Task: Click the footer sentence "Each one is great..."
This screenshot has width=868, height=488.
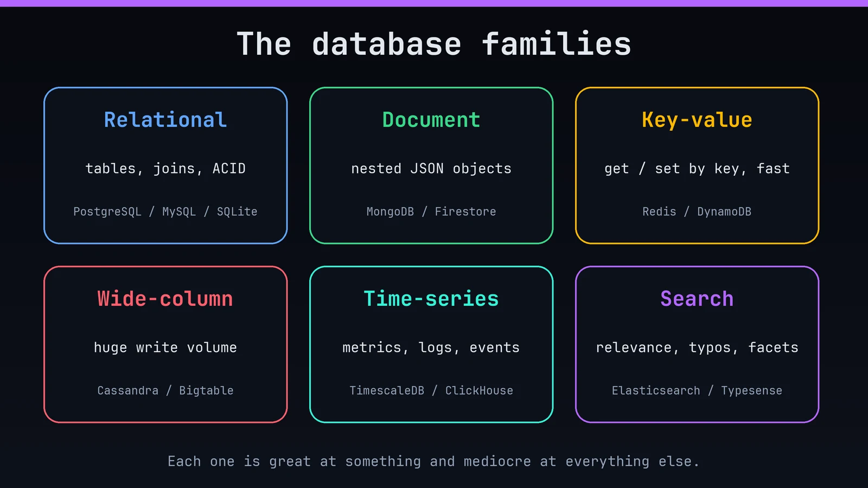Action: tap(434, 461)
